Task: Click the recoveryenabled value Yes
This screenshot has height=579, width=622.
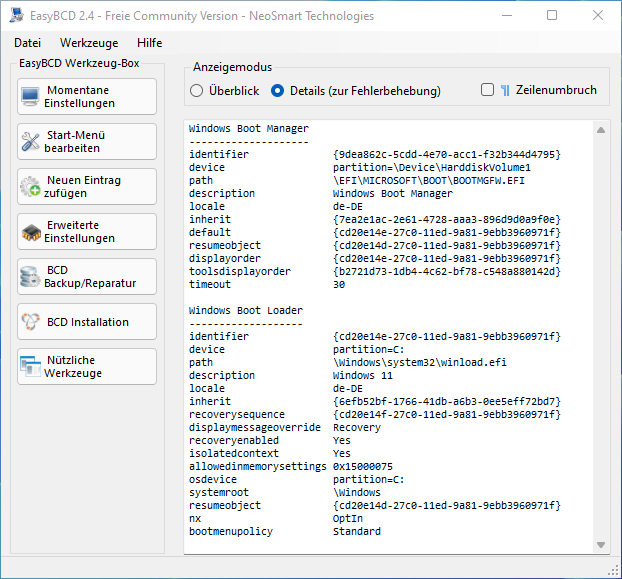Action: point(342,440)
